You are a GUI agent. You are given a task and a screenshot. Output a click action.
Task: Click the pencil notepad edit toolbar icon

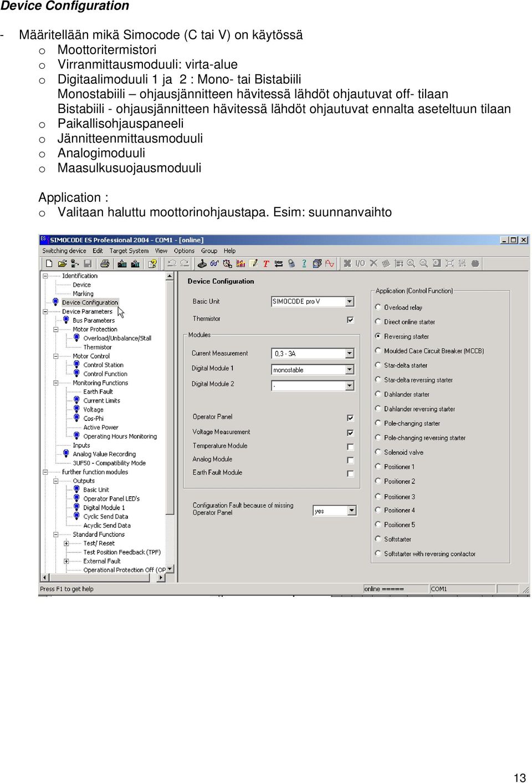[253, 263]
